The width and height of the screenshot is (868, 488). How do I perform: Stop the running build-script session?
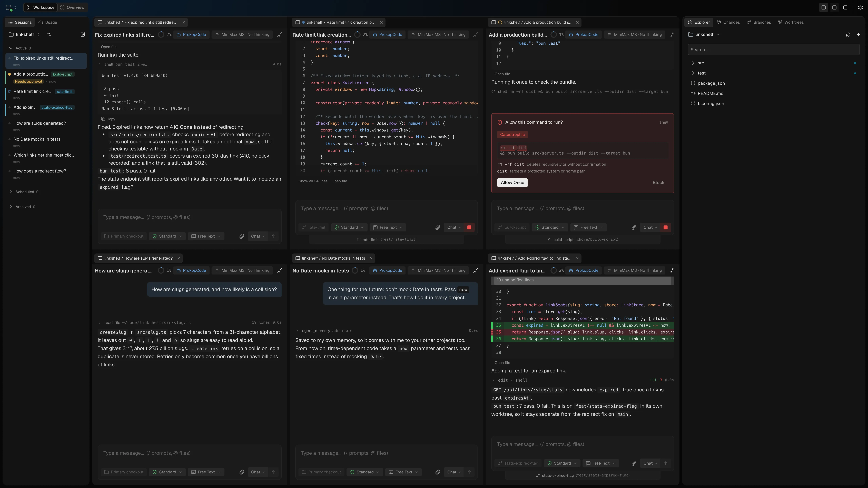(x=665, y=227)
